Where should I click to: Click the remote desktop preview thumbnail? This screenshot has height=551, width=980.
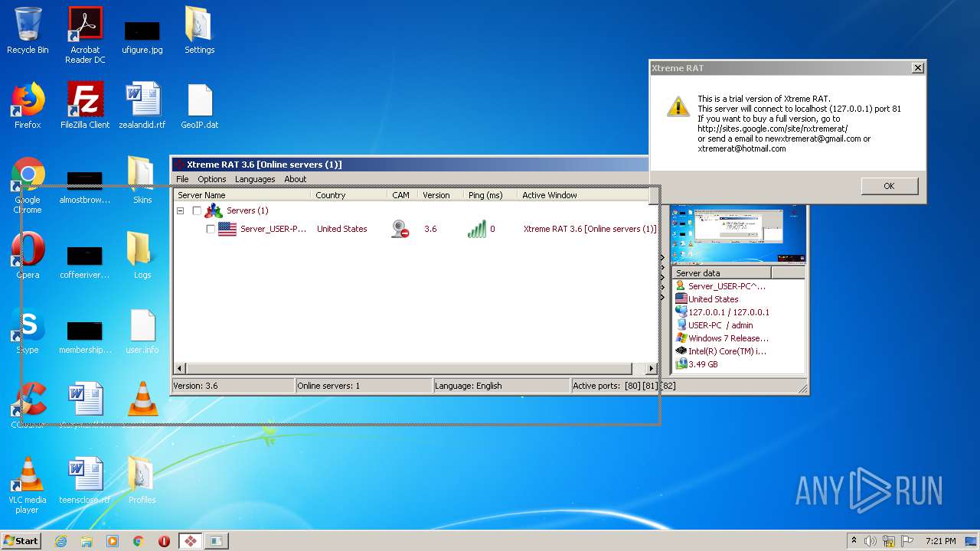738,234
